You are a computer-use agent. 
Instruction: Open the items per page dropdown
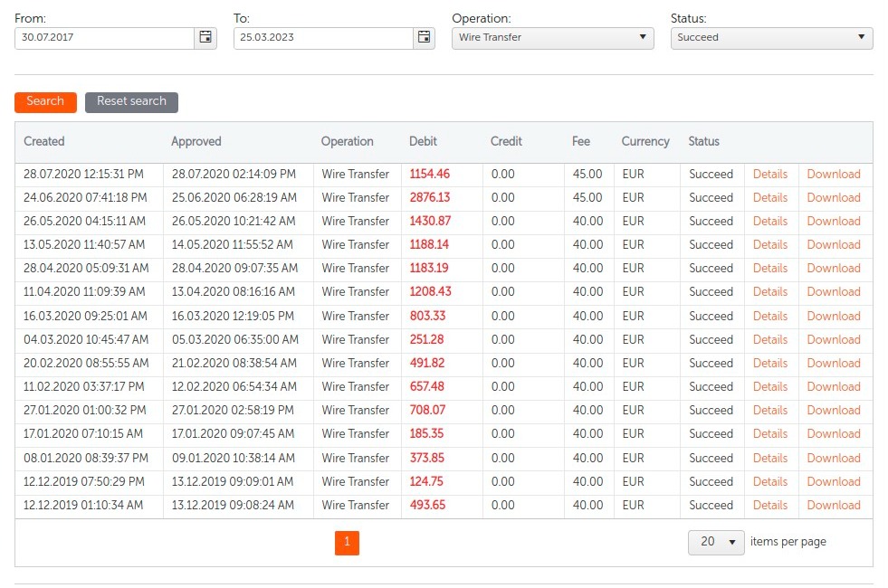716,542
